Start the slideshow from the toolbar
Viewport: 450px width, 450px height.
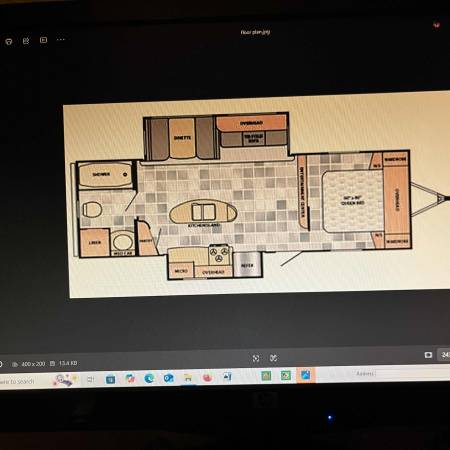tap(43, 40)
